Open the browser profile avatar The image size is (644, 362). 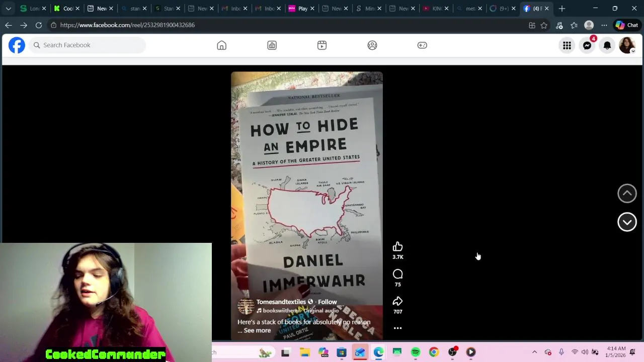589,25
